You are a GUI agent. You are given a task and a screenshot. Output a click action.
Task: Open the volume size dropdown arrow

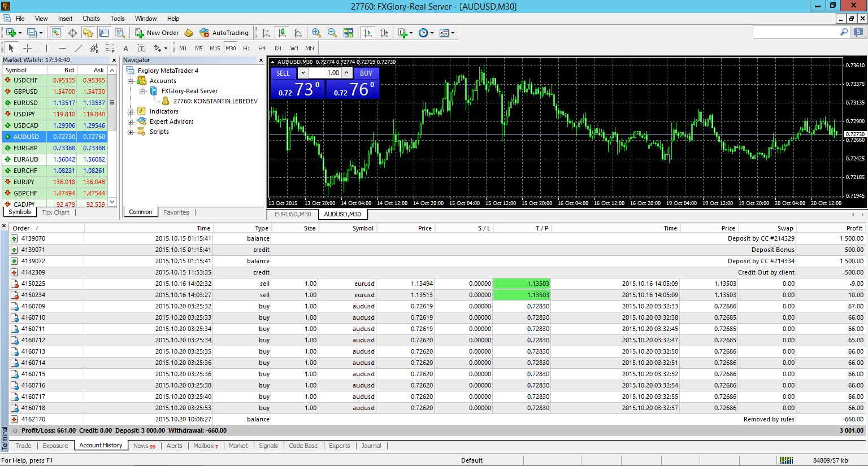tap(303, 73)
